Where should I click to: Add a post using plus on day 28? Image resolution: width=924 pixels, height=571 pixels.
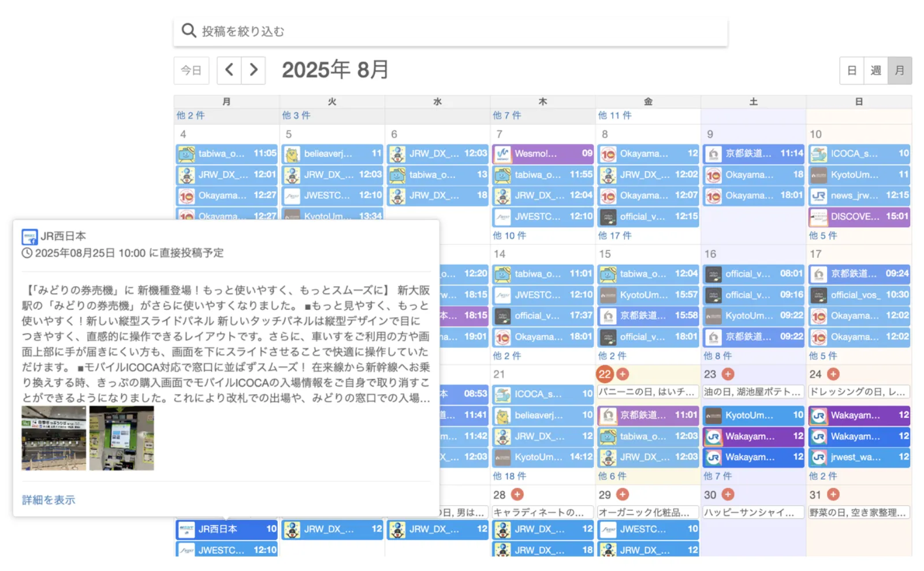tap(517, 495)
